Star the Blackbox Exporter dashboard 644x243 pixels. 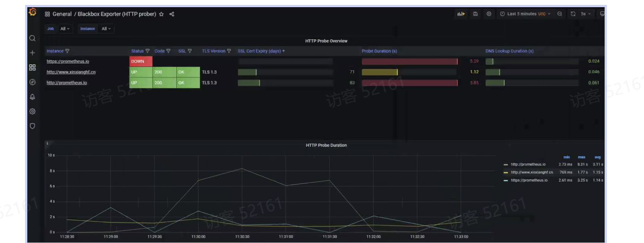pyautogui.click(x=161, y=14)
